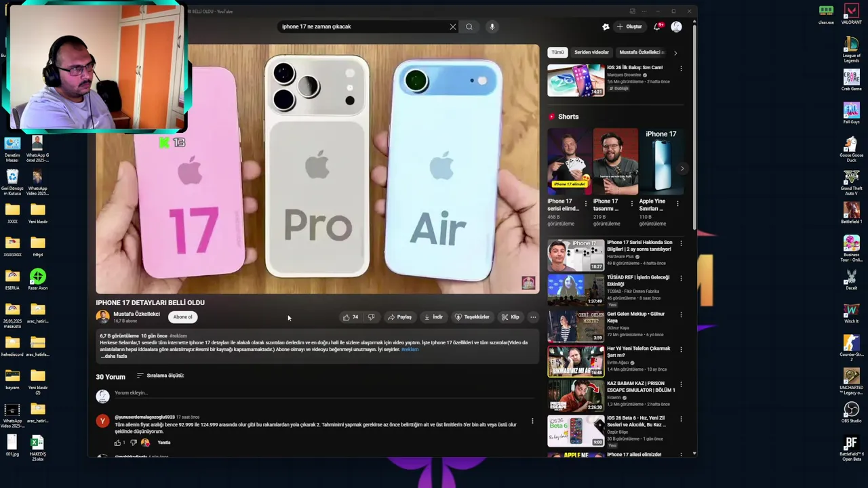
Task: Launch VALORANT from desktop
Action: [851, 14]
